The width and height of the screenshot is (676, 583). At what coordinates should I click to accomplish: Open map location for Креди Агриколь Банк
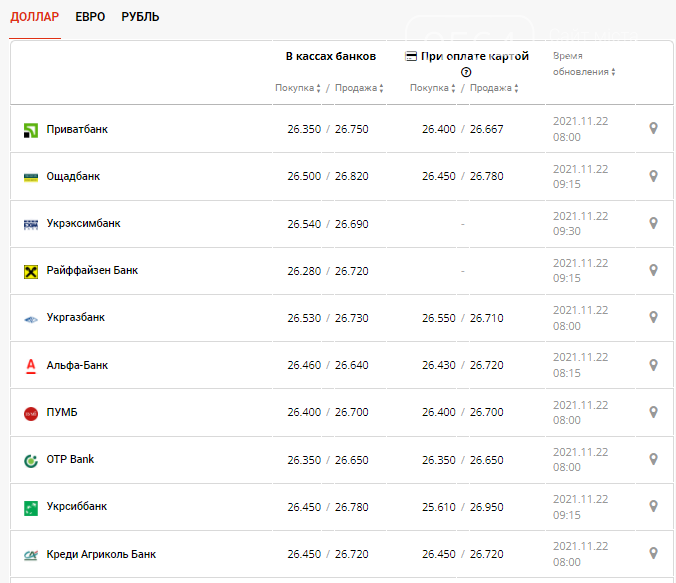pyautogui.click(x=654, y=553)
